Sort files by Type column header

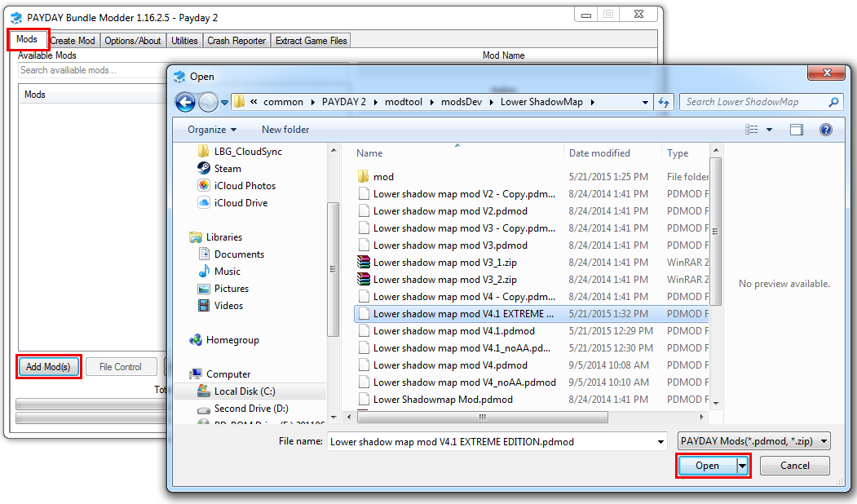686,153
